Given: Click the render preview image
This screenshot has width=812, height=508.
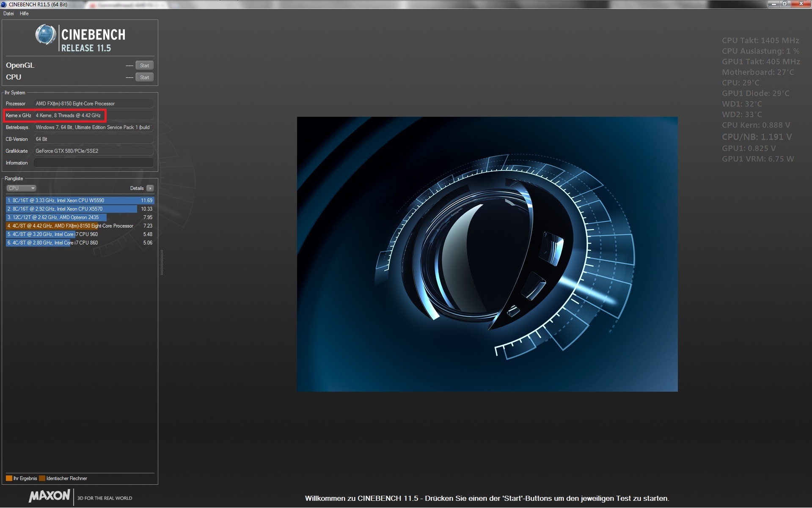Looking at the screenshot, I should point(487,254).
